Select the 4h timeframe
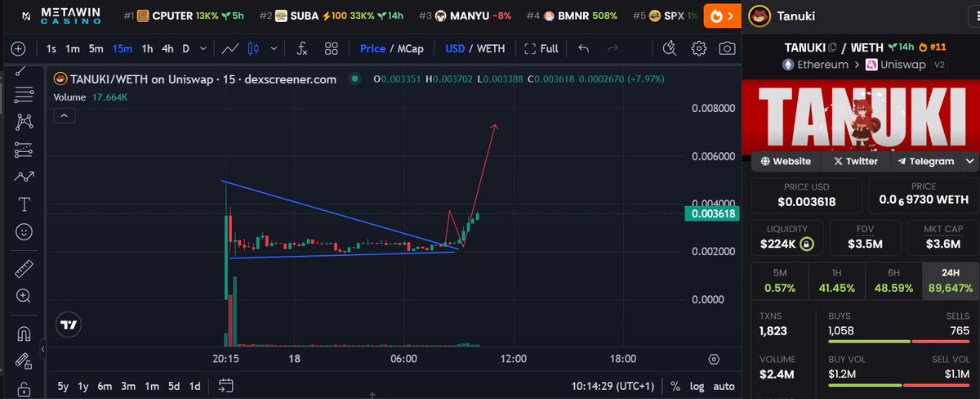This screenshot has width=980, height=399. (167, 48)
